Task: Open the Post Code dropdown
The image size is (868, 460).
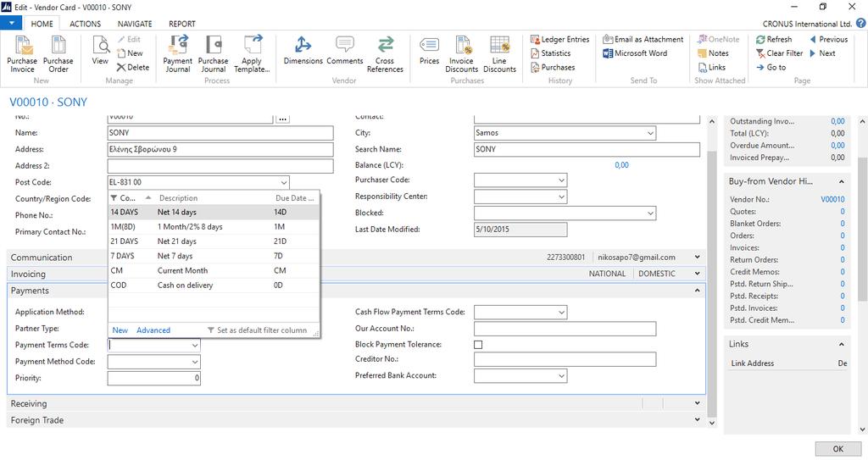Action: (283, 182)
